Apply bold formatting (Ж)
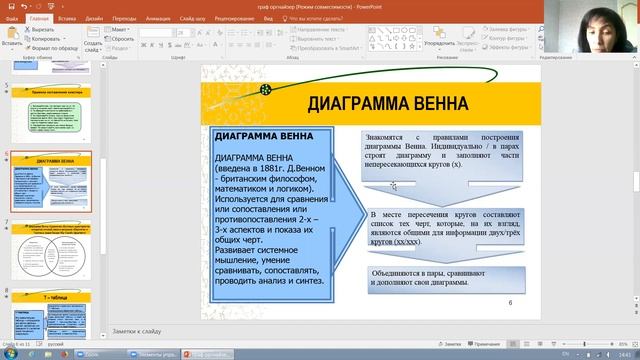 pyautogui.click(x=144, y=45)
